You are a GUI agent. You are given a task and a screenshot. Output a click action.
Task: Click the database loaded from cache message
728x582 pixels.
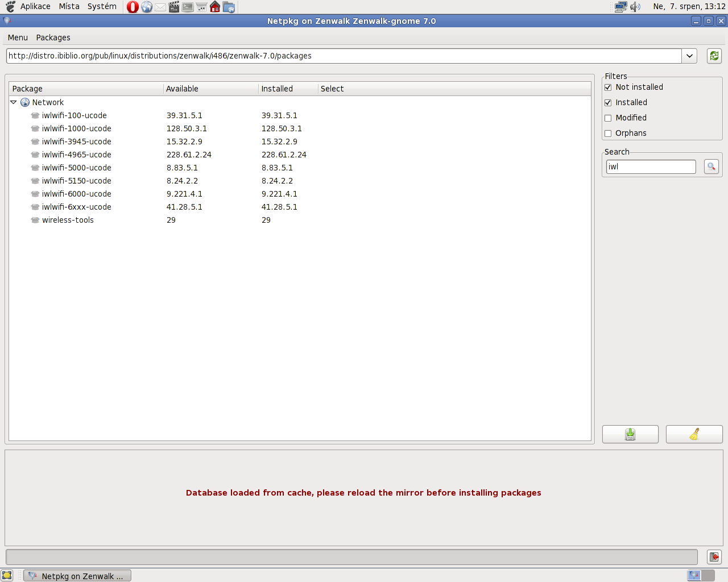tap(363, 493)
